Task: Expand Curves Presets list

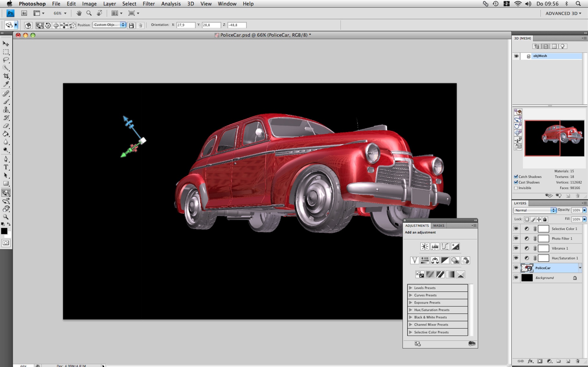Action: (x=411, y=295)
